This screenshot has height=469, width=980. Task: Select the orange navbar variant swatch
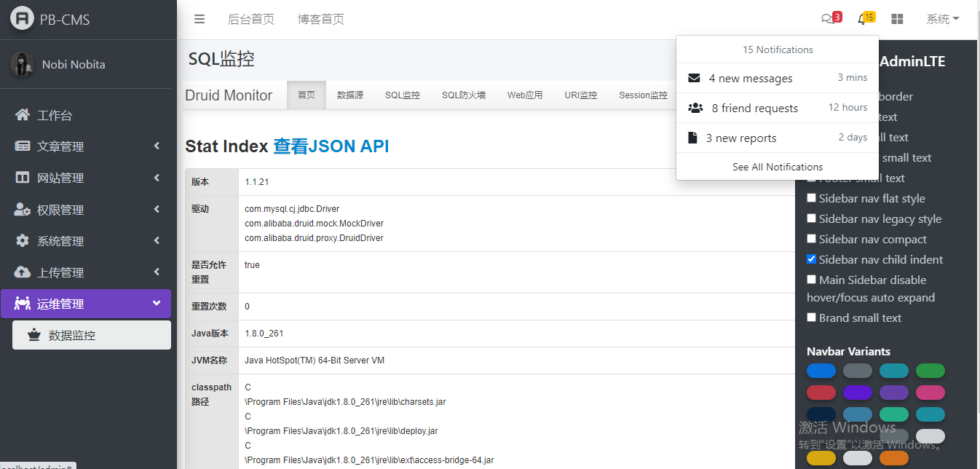(894, 458)
